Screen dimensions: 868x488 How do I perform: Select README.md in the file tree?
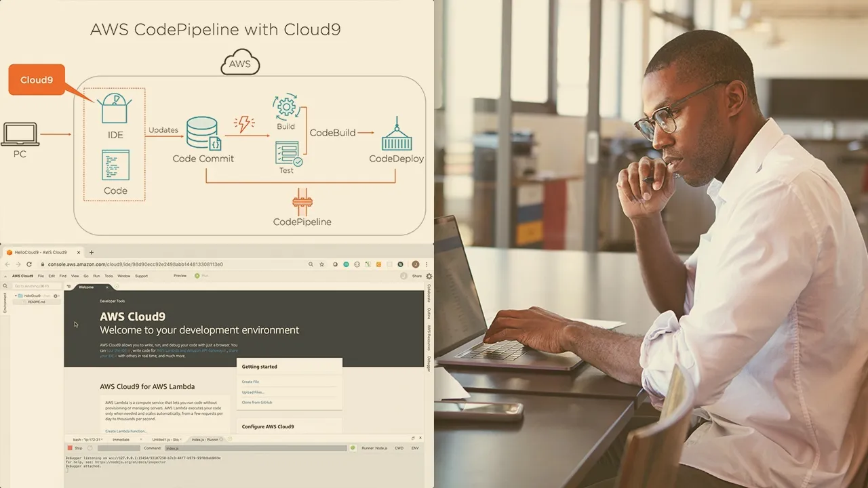click(36, 302)
